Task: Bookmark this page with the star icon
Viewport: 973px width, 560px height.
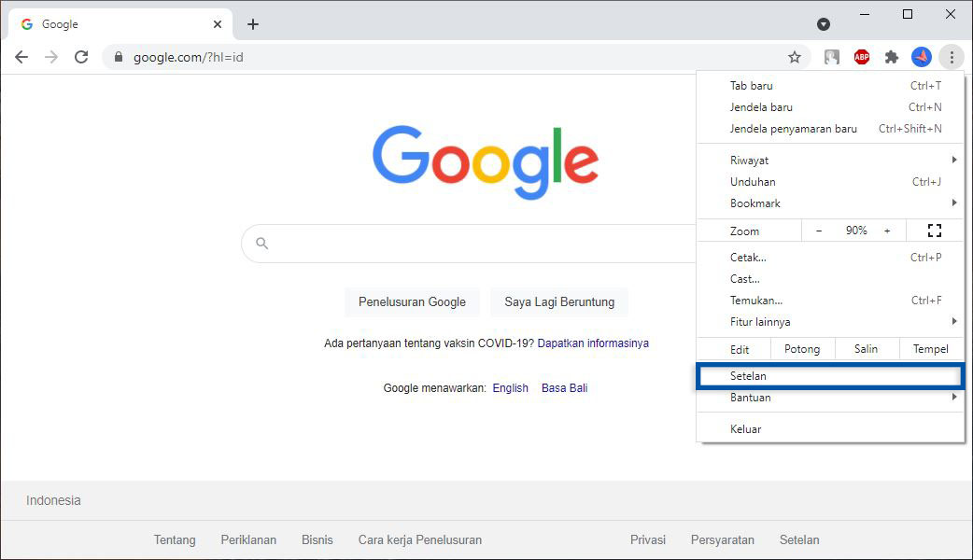Action: click(x=795, y=57)
